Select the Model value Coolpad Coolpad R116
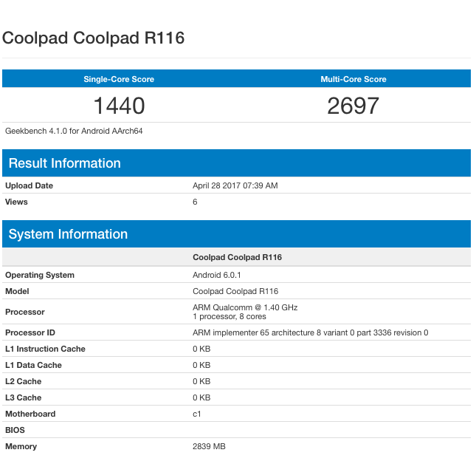476x461 pixels. pos(235,291)
